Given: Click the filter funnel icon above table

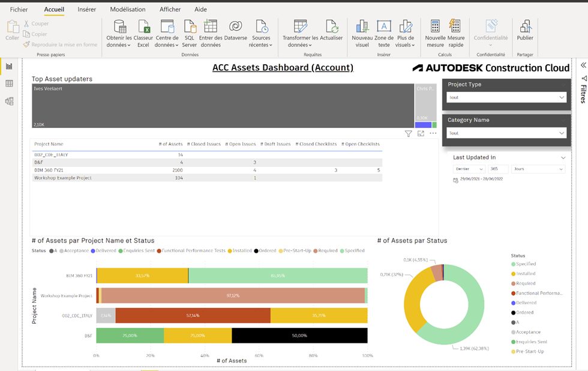Looking at the screenshot, I should pos(409,133).
